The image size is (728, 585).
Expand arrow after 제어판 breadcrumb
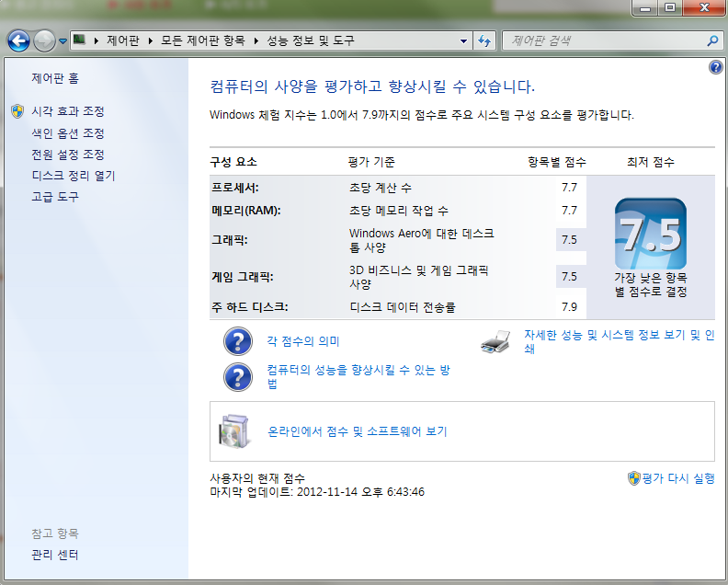[151, 40]
